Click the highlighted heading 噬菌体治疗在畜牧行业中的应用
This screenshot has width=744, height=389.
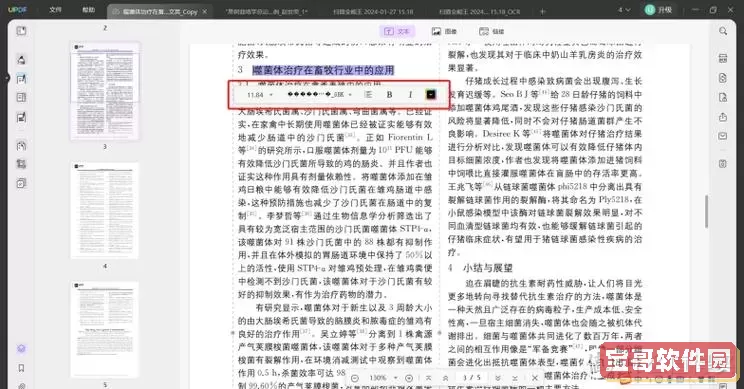(x=323, y=70)
